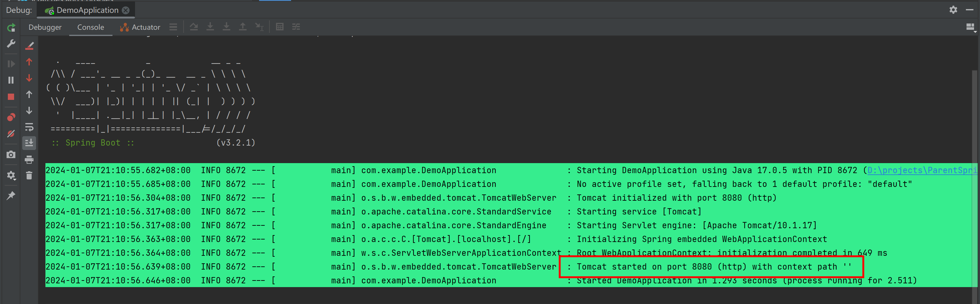Take a thread dump with camera icon
The height and width of the screenshot is (304, 980).
pos(11,155)
